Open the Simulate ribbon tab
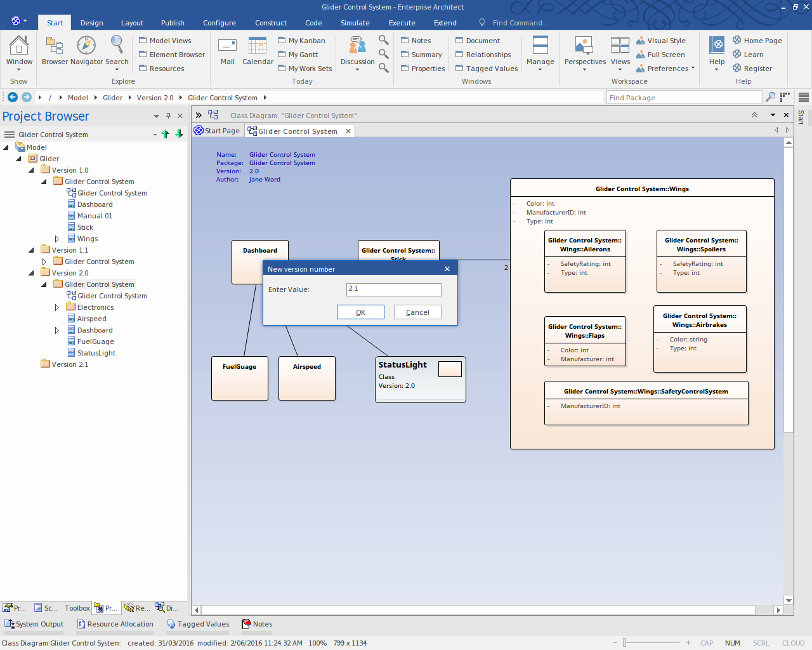 coord(355,23)
